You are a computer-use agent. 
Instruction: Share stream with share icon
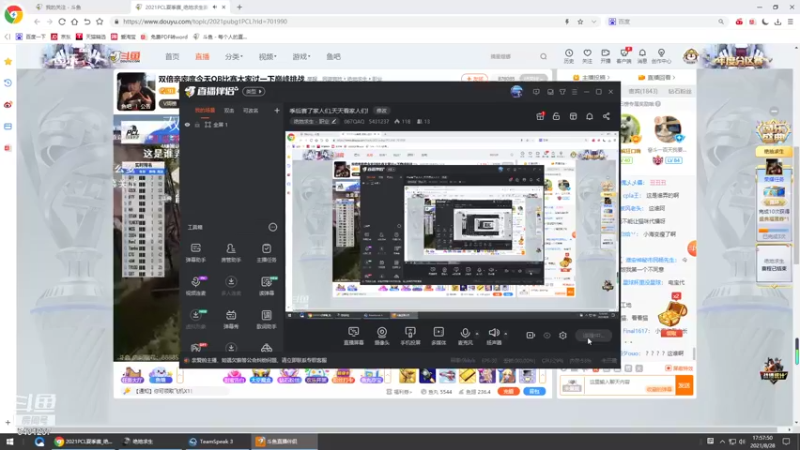click(606, 116)
